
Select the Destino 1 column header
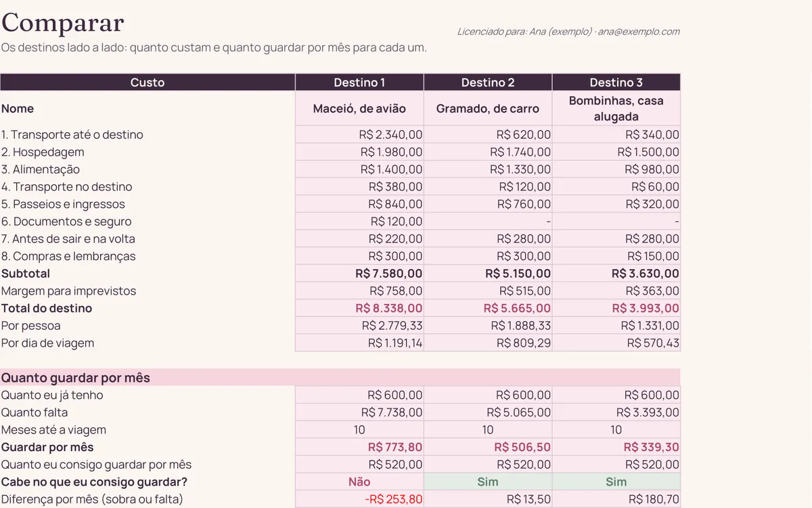[359, 82]
